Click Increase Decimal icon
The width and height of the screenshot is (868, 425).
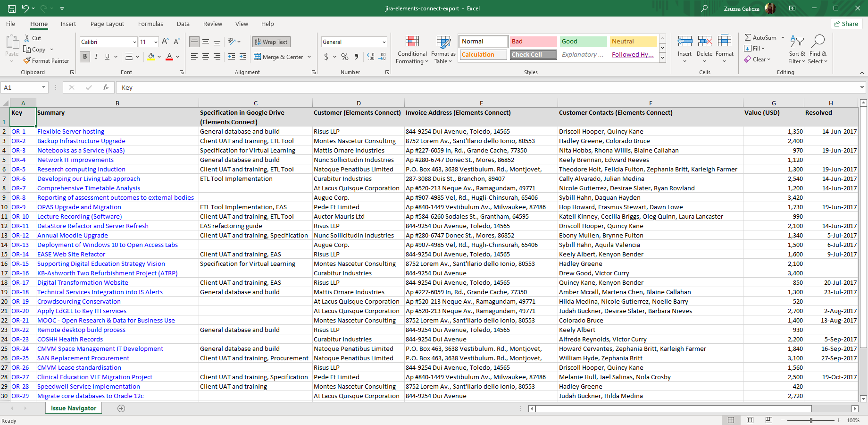371,57
